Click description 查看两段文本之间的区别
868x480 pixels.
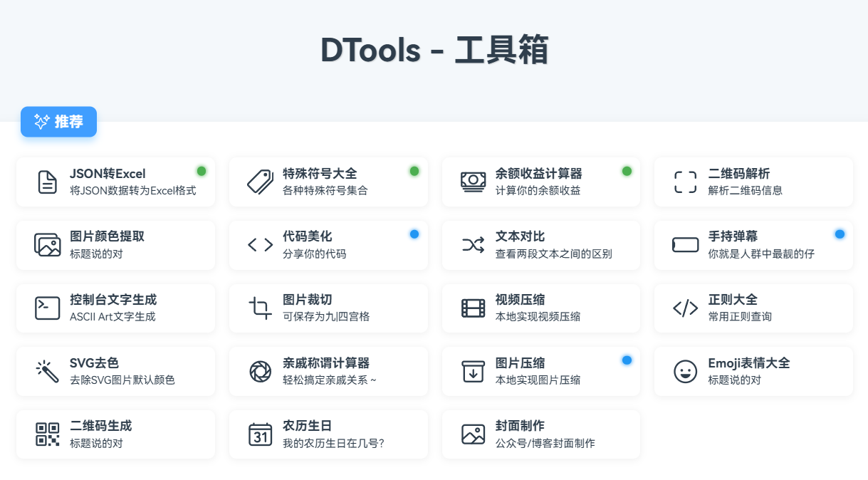coord(554,254)
